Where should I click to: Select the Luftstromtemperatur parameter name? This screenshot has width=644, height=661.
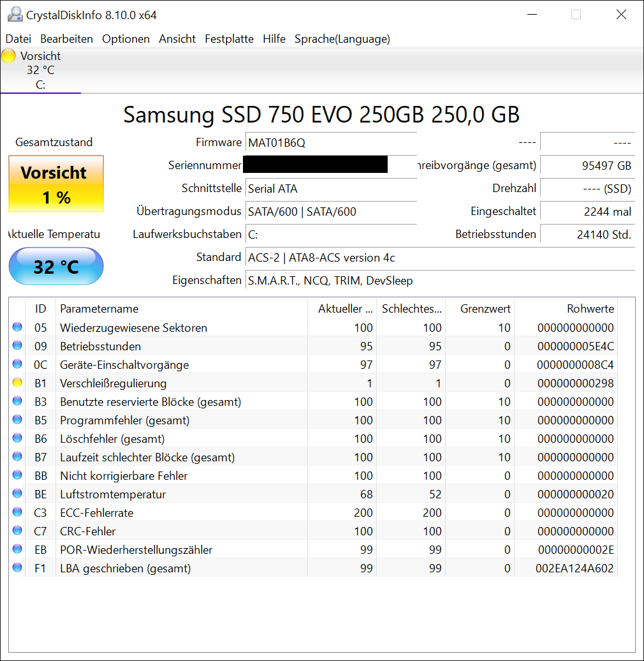point(113,494)
